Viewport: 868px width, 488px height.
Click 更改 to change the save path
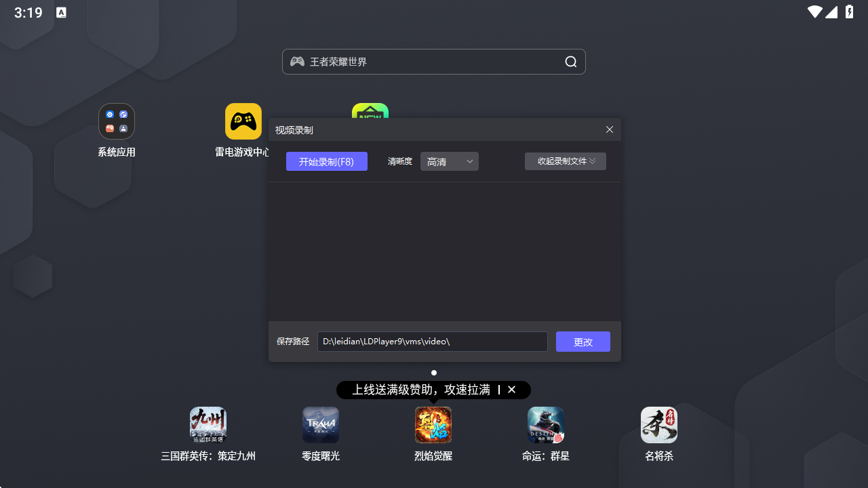pyautogui.click(x=583, y=342)
